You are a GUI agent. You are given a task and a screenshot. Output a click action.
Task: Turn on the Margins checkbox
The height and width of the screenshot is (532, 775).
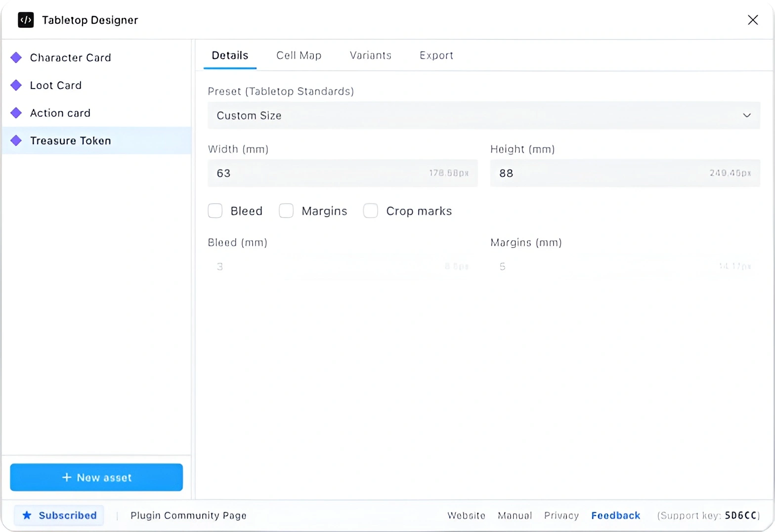(286, 211)
